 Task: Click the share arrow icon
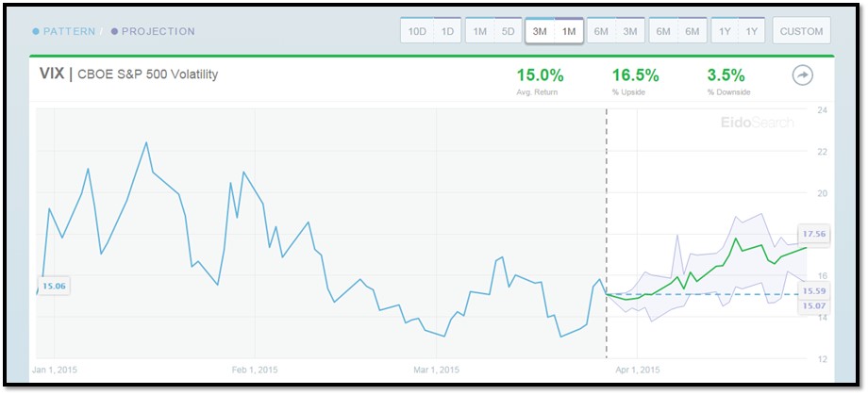coord(803,76)
